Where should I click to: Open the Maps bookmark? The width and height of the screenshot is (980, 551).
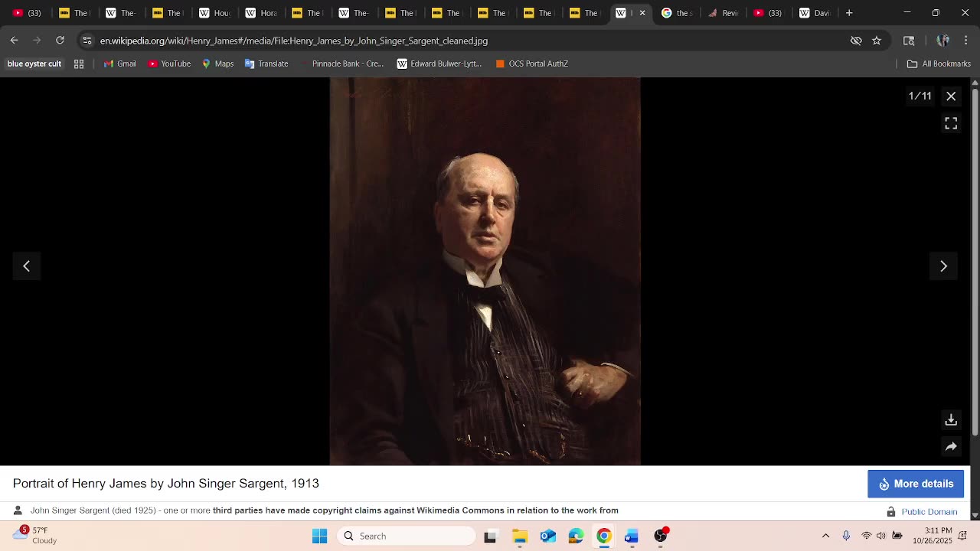pos(217,64)
